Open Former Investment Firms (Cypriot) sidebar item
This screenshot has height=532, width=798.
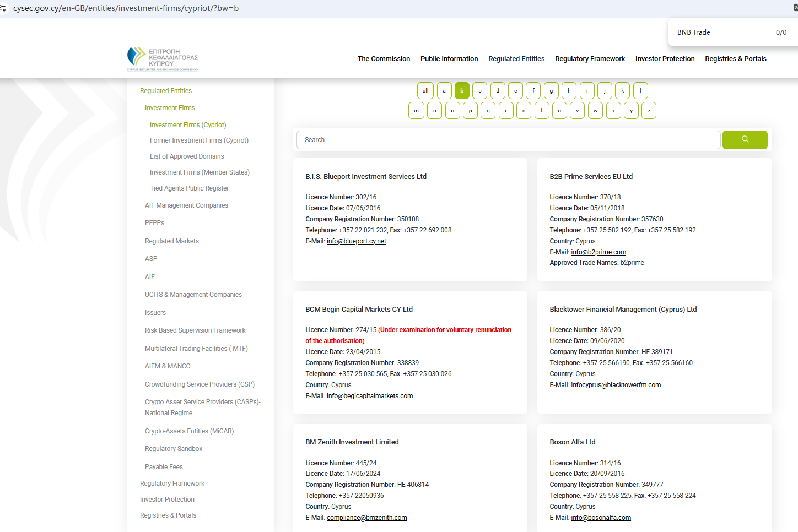(x=199, y=140)
